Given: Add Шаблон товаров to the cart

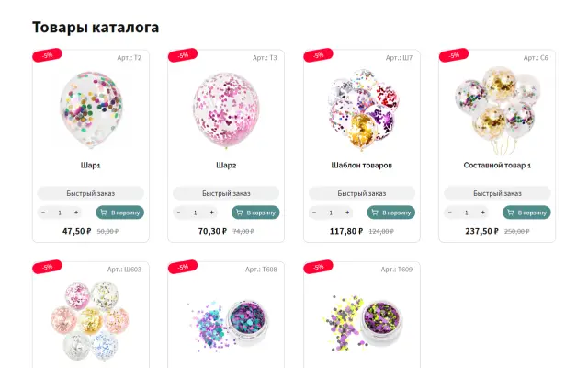Looking at the screenshot, I should tap(390, 213).
